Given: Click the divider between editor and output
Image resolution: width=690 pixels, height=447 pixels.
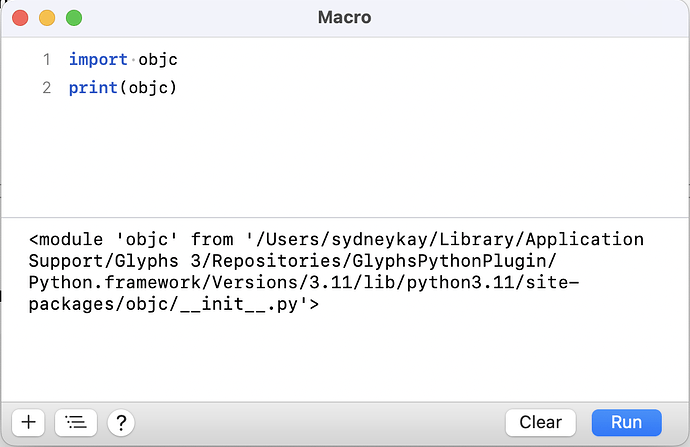Looking at the screenshot, I should [x=345, y=217].
